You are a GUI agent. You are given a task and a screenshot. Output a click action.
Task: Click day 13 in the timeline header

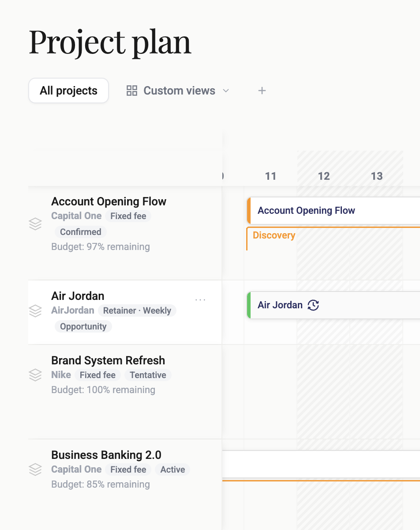pos(377,176)
